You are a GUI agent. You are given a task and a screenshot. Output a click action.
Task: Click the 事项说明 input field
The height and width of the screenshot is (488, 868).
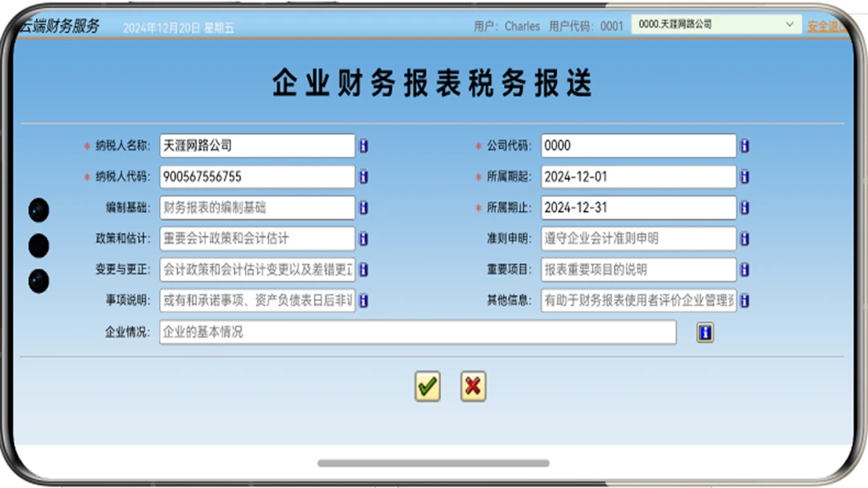coord(257,300)
